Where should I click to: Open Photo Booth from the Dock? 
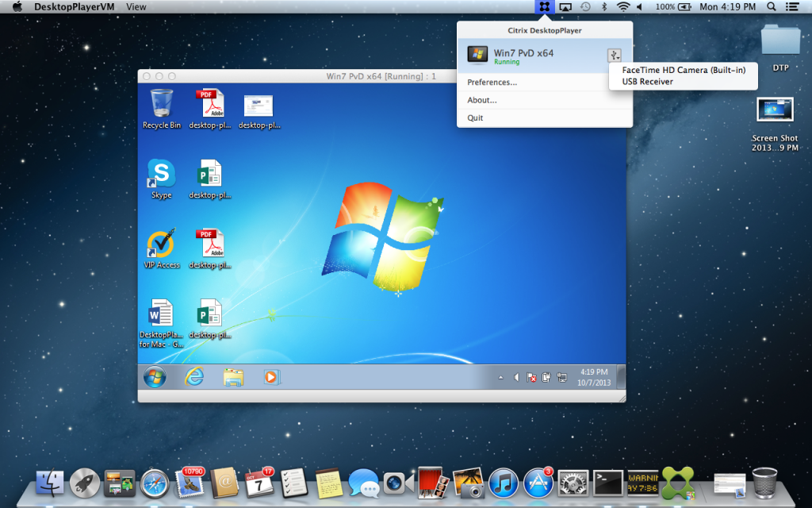[433, 483]
